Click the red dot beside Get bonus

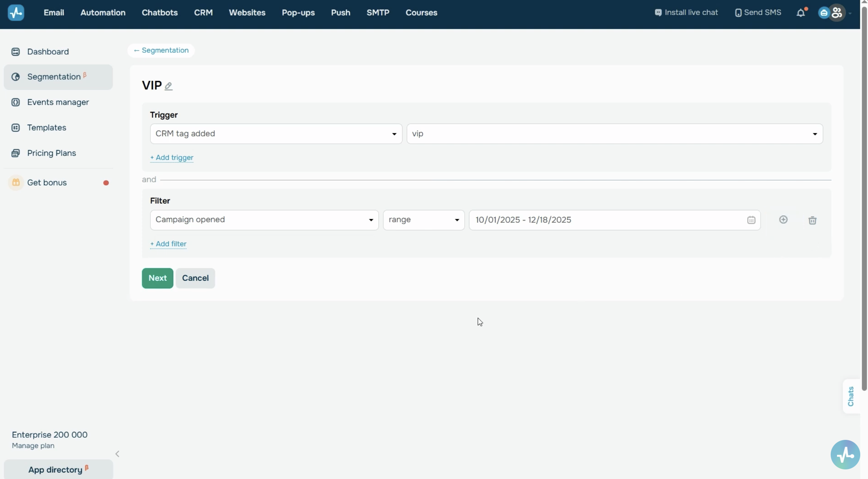(x=106, y=183)
